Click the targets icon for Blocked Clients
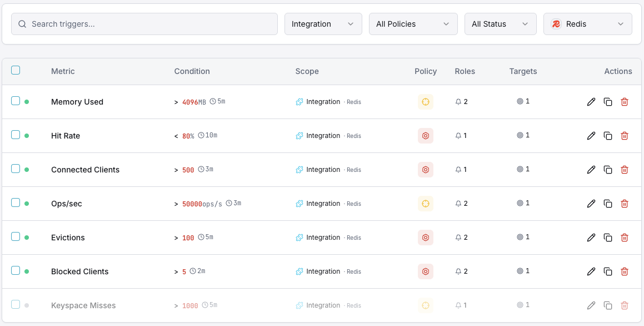Screen dimensions: 644x326 tap(520, 271)
